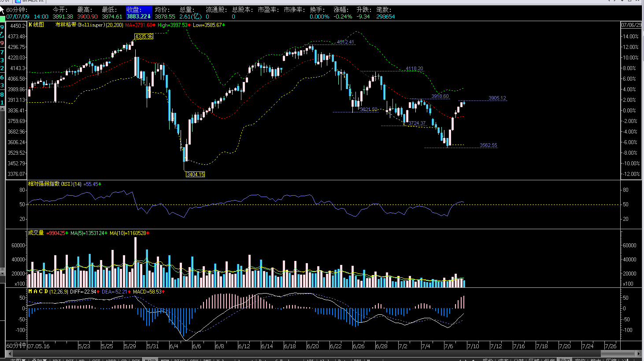This screenshot has height=361, width=644.
Task: Click the 3404.15 trough price label
Action: coord(195,175)
